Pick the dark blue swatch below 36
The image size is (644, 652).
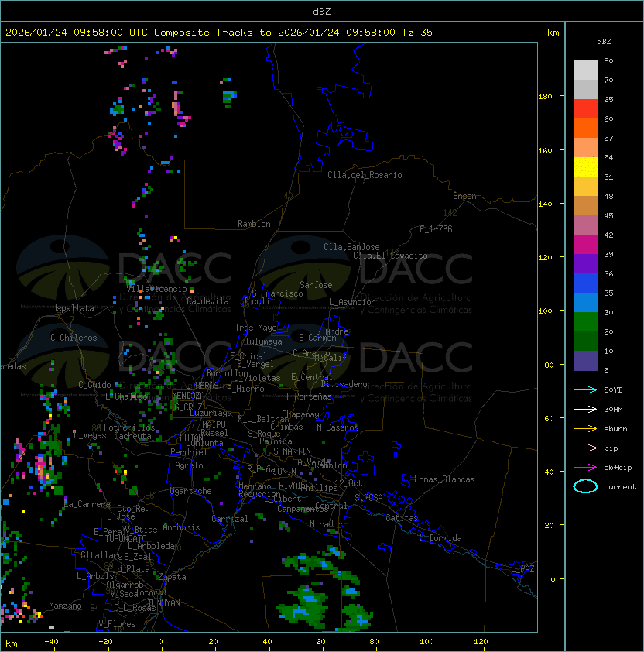585,283
